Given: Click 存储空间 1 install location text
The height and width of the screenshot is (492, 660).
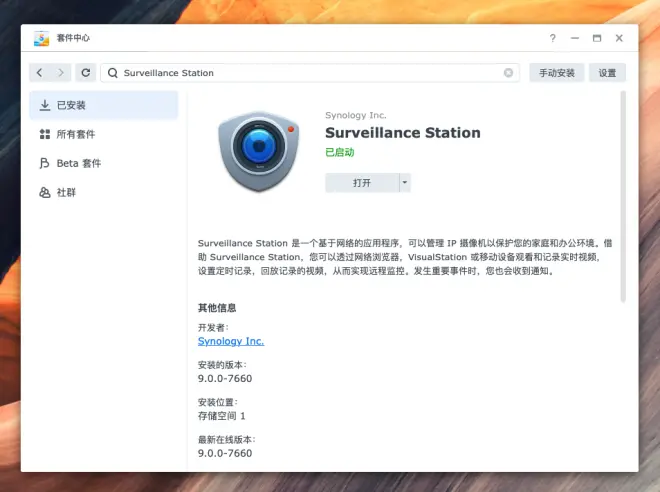Looking at the screenshot, I should point(221,416).
